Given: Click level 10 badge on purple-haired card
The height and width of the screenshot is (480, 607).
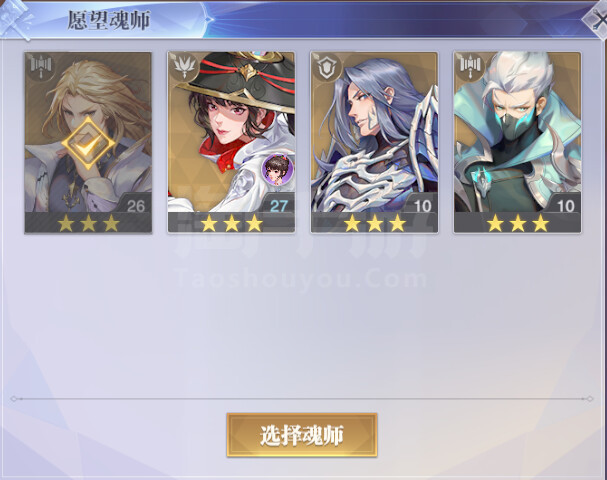Looking at the screenshot, I should click(x=422, y=205).
